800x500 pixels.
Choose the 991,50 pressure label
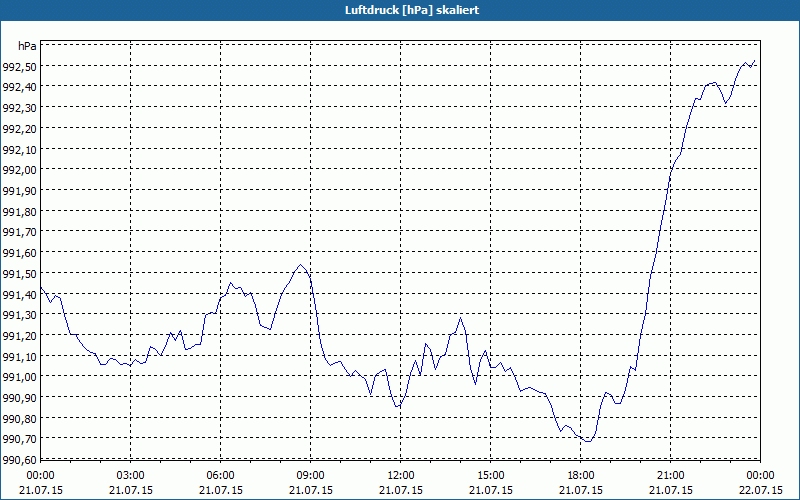coord(19,274)
